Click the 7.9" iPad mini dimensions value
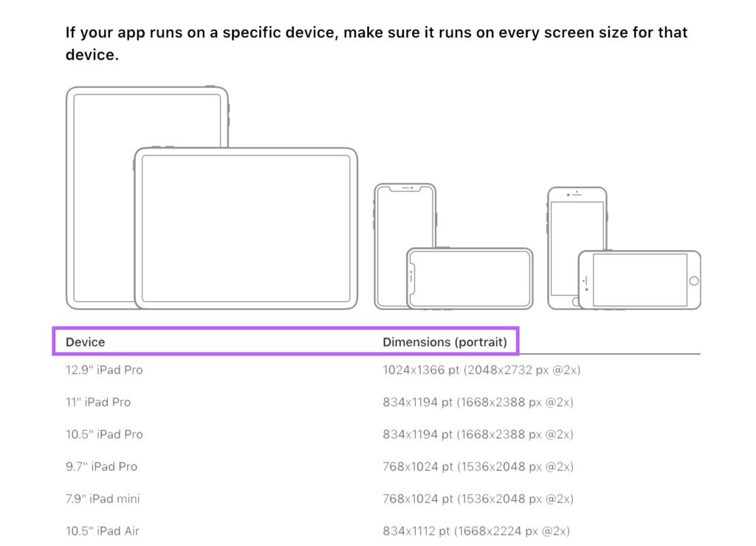Viewport: 756px width, 546px height. point(478,499)
